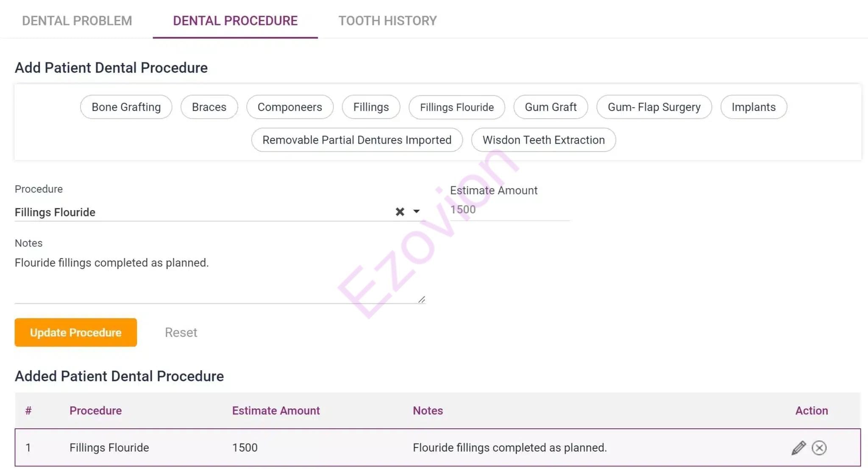Pick the Braces procedure chip

(x=209, y=107)
